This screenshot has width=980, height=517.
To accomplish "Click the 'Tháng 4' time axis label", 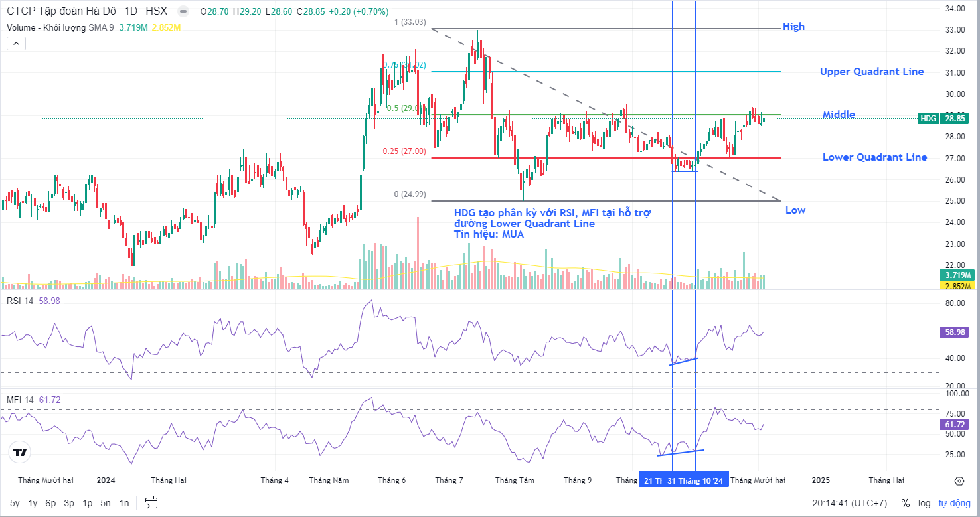I will 274,480.
